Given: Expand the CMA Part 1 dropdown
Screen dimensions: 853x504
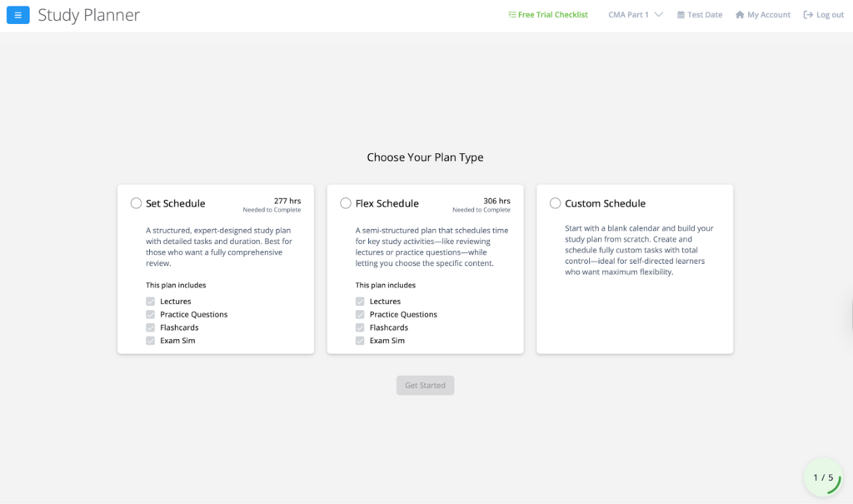Looking at the screenshot, I should [636, 14].
